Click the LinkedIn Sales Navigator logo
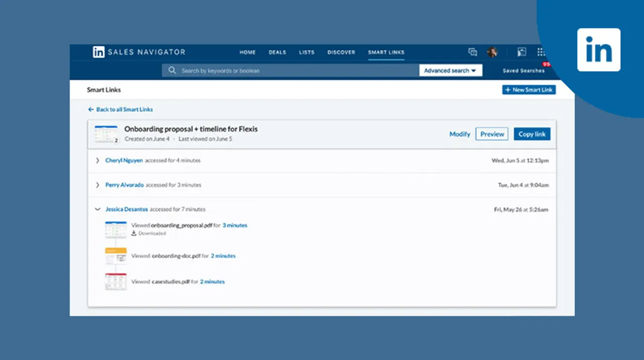The width and height of the screenshot is (644, 360). [139, 52]
